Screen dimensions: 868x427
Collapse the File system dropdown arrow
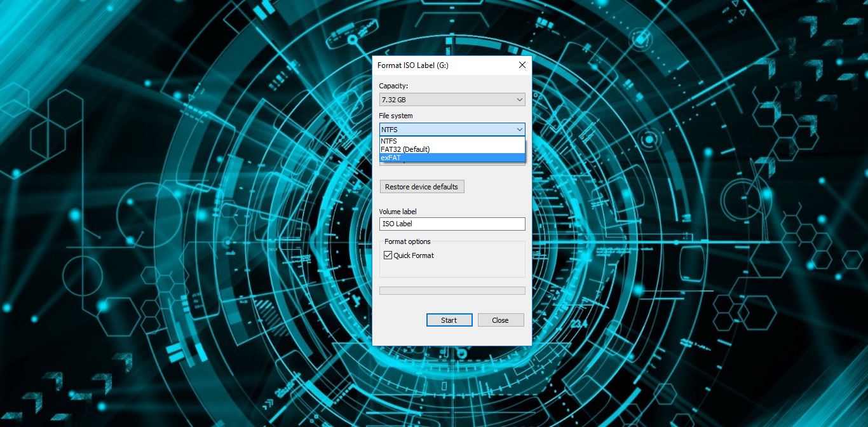[520, 129]
